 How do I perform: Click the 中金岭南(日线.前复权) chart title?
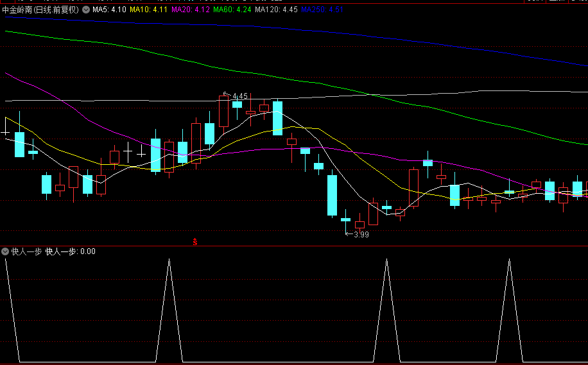[40, 10]
